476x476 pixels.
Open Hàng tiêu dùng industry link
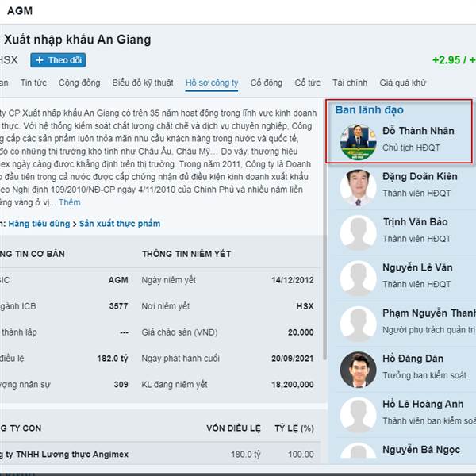click(x=39, y=224)
